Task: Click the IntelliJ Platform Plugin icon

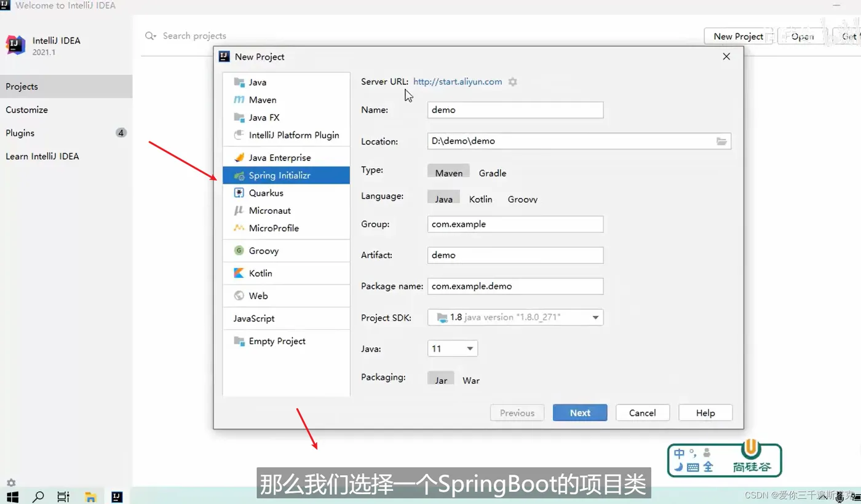Action: coord(239,135)
